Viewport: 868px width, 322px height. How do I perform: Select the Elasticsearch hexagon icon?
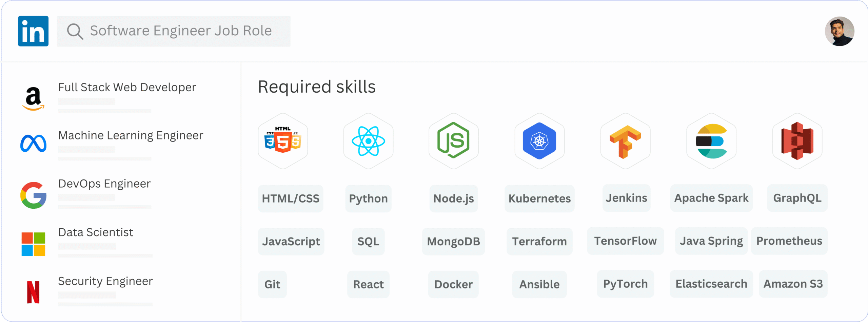[711, 141]
